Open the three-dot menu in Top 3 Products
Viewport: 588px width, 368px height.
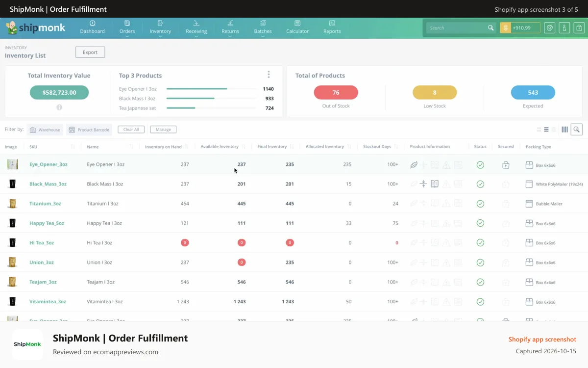269,75
